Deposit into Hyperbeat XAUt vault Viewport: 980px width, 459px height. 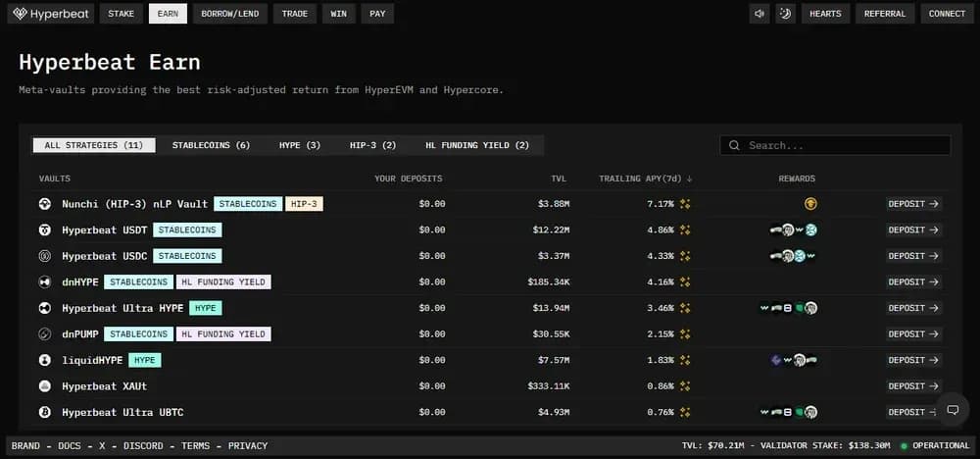click(913, 385)
